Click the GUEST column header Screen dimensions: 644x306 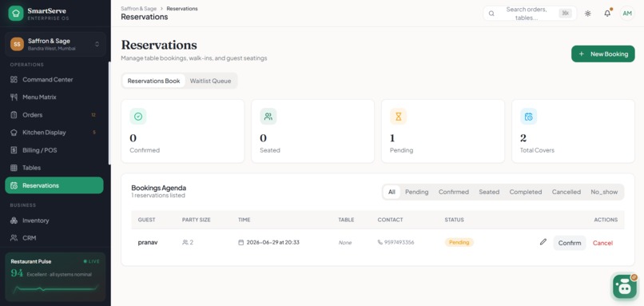tap(147, 220)
